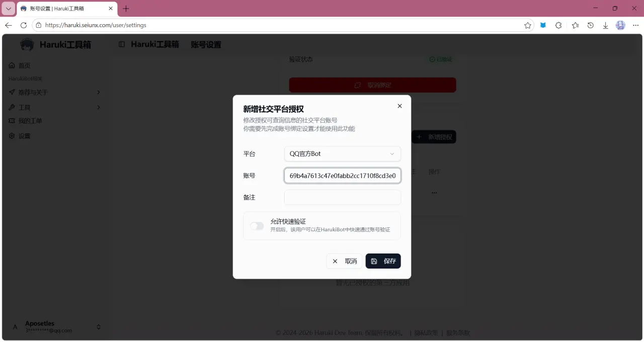Click the 我的工单 ticket icon
The image size is (644, 342).
(12, 121)
